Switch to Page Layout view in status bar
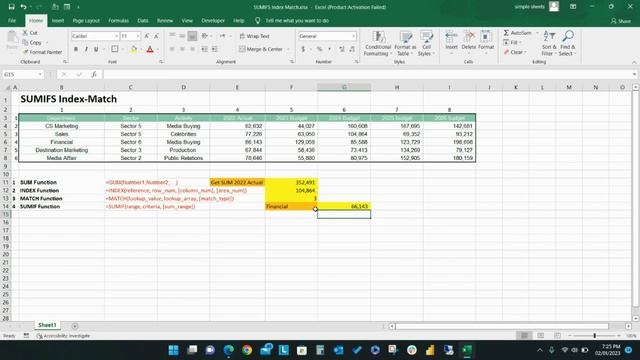The height and width of the screenshot is (360, 640). 541,336
